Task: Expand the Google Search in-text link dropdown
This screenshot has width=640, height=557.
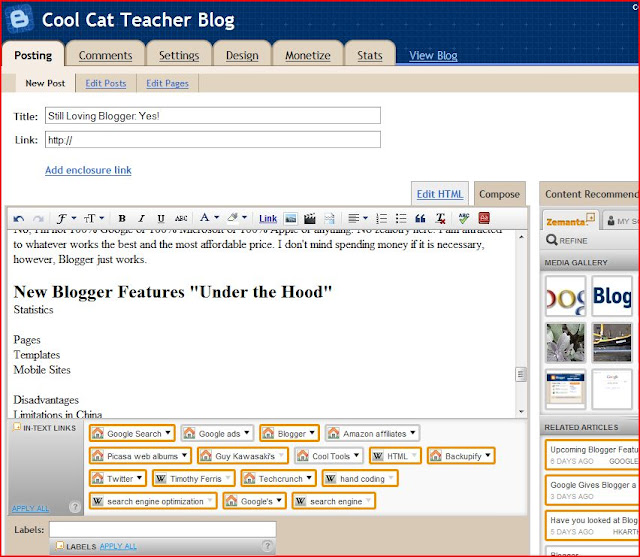Action: (x=168, y=433)
